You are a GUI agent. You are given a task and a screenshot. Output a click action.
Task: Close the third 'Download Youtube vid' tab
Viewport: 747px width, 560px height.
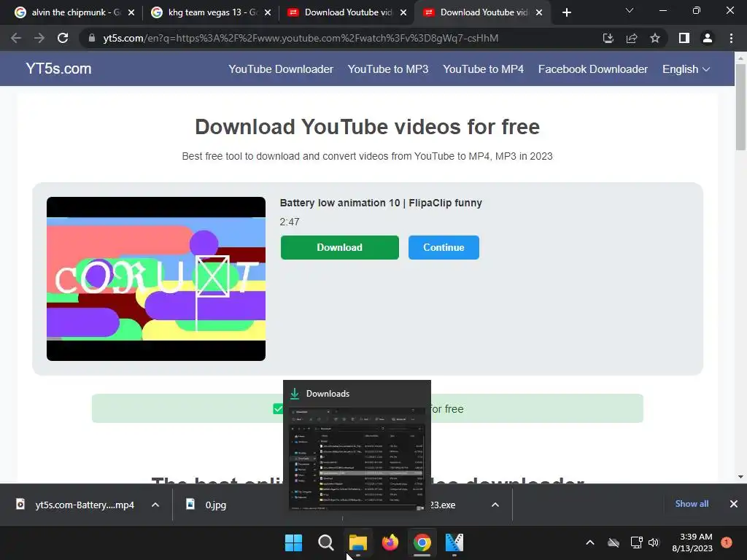tap(403, 12)
